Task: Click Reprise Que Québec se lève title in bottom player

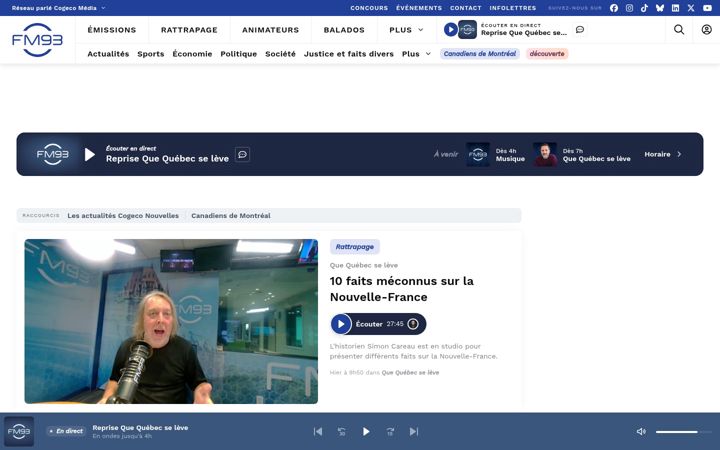Action: (x=140, y=428)
